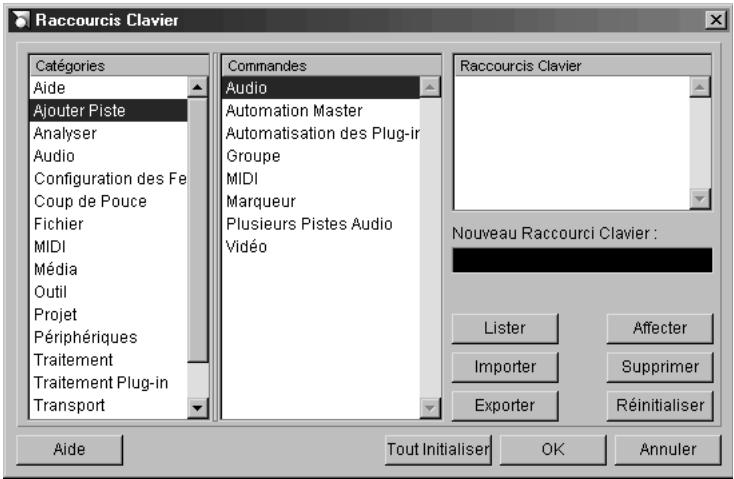Confirm with the OK button
This screenshot has height=479, width=734.
(x=553, y=450)
